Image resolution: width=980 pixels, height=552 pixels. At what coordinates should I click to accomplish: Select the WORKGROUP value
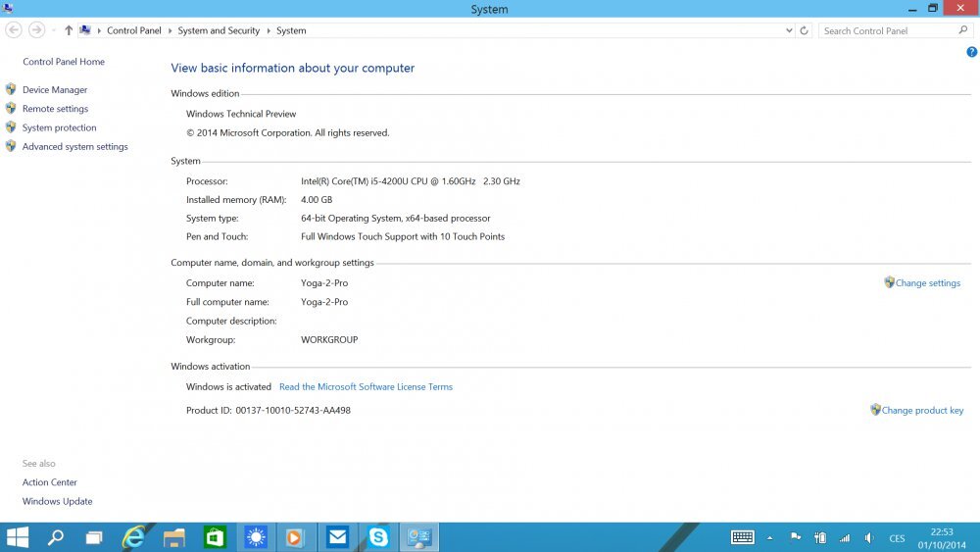coord(329,340)
